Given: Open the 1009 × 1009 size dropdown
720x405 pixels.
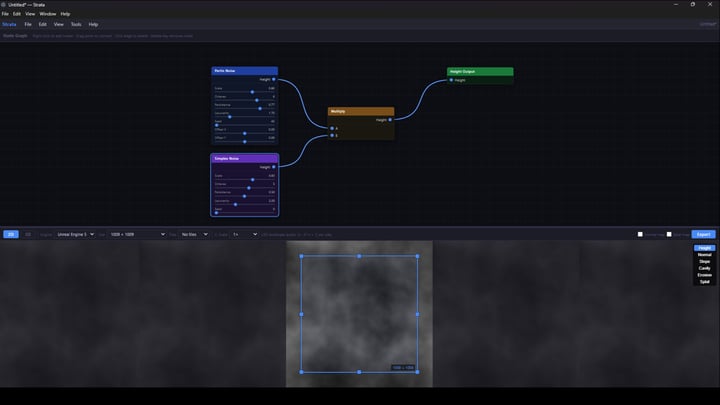Looking at the screenshot, I should pos(137,234).
